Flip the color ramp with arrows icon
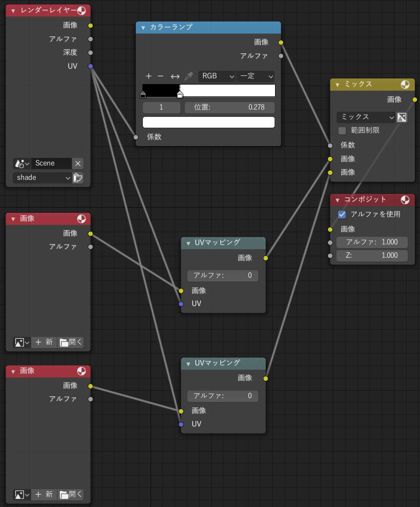This screenshot has height=507, width=420. (x=175, y=76)
